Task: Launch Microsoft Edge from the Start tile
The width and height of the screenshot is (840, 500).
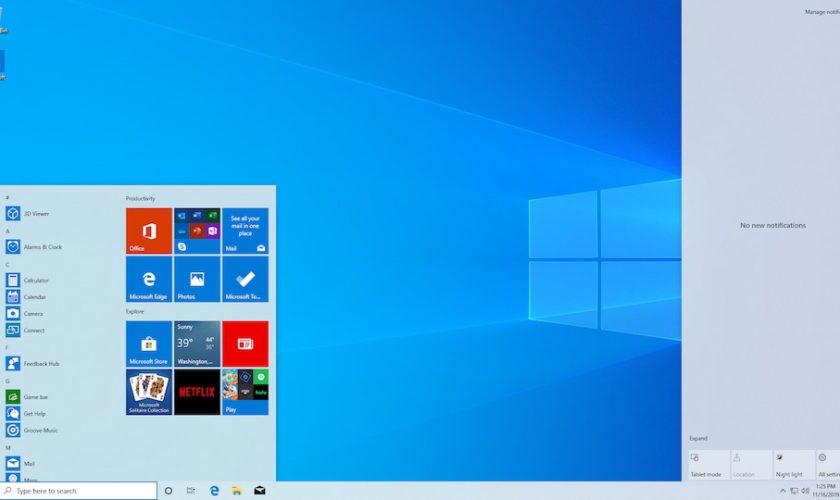Action: pos(148,280)
